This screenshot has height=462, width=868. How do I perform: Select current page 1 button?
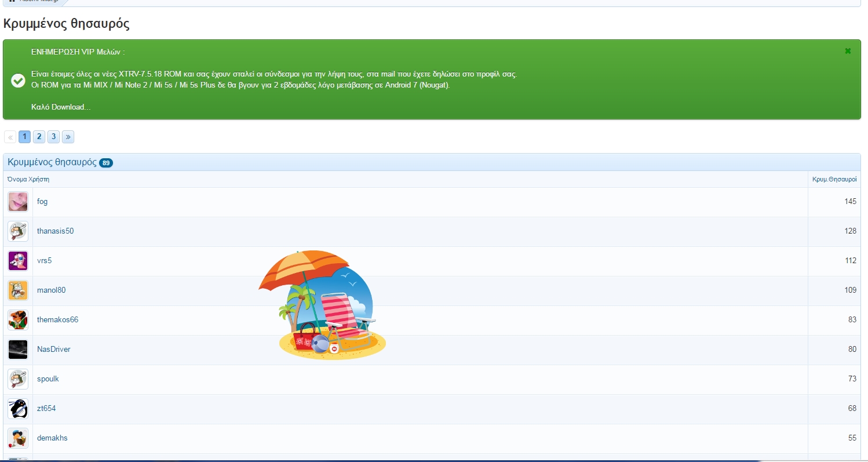click(24, 137)
